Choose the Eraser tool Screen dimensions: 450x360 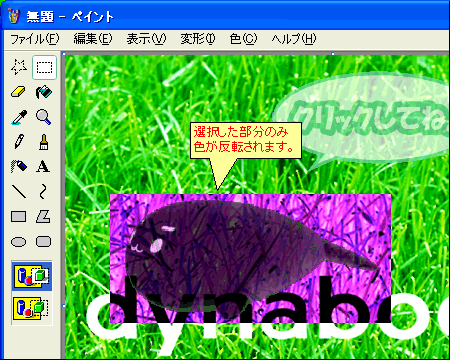click(x=19, y=92)
